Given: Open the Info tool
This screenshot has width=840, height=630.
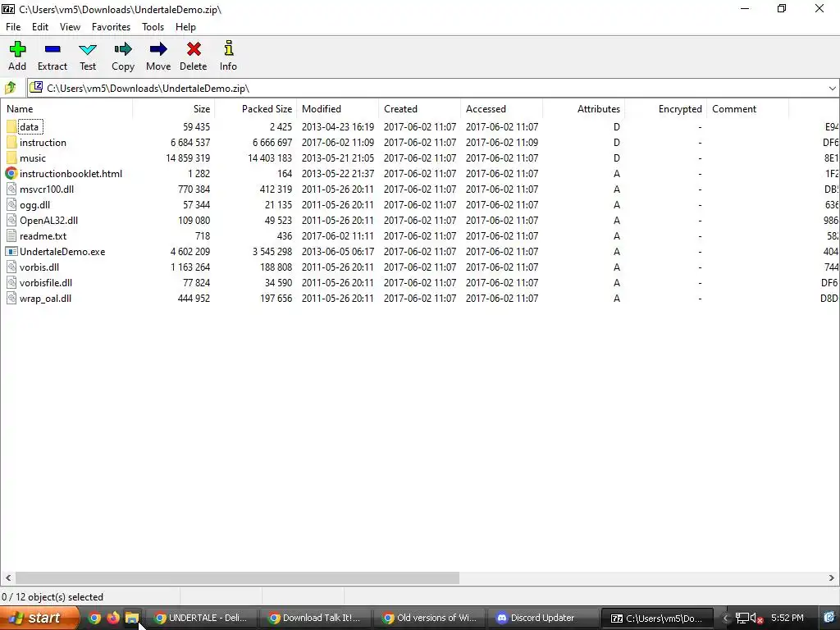Looking at the screenshot, I should 228,56.
